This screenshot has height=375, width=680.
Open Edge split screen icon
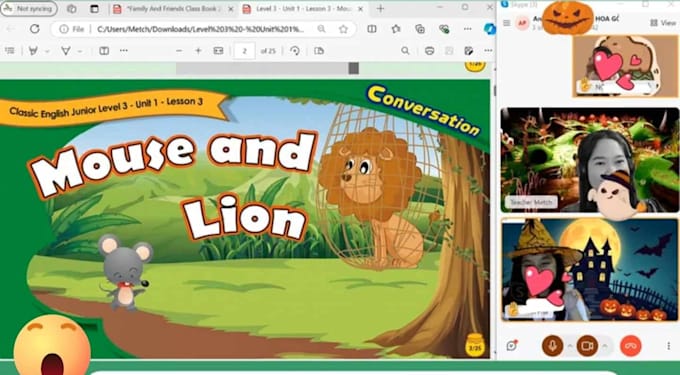(372, 29)
